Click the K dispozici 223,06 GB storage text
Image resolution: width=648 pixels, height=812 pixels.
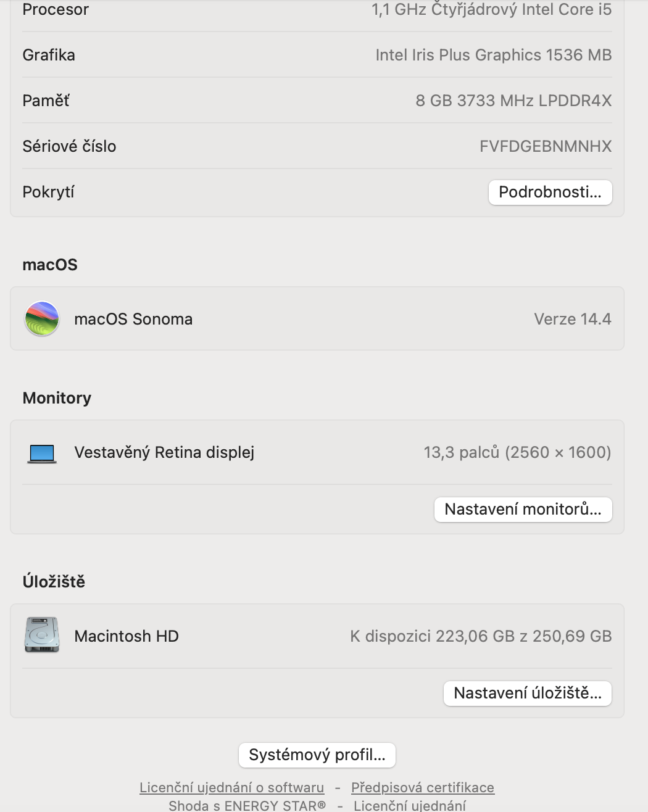[x=481, y=636]
